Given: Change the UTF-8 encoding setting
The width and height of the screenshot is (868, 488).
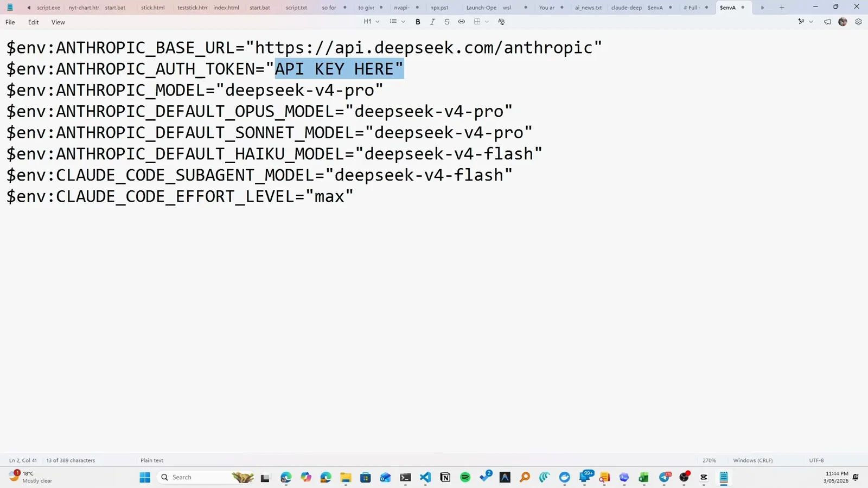Looking at the screenshot, I should [x=816, y=460].
